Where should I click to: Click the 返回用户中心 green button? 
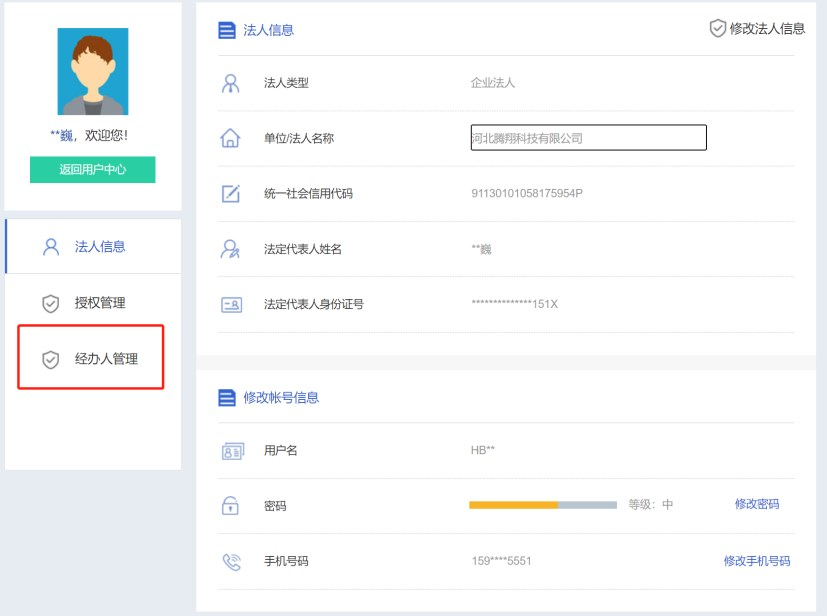[92, 169]
